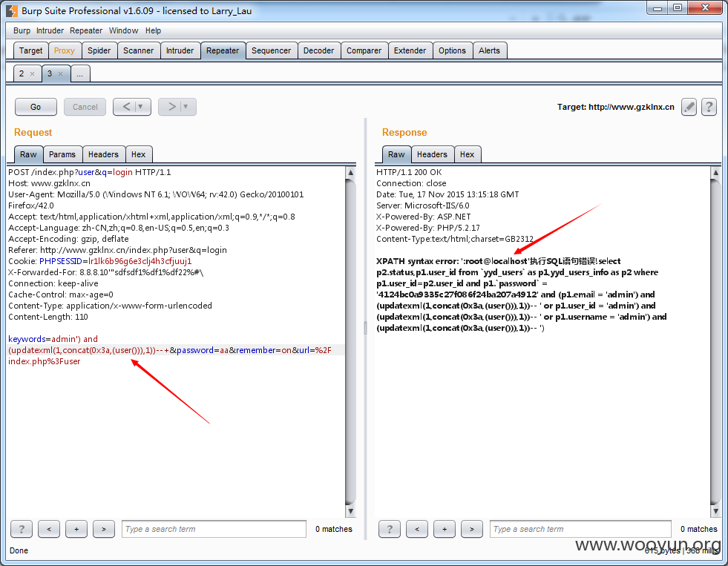
Task: Select request Params tab
Action: pos(62,154)
